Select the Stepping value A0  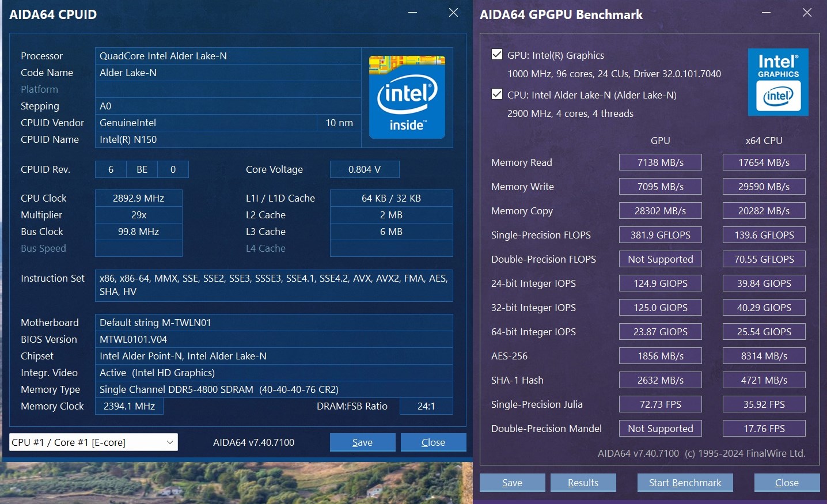[228, 106]
